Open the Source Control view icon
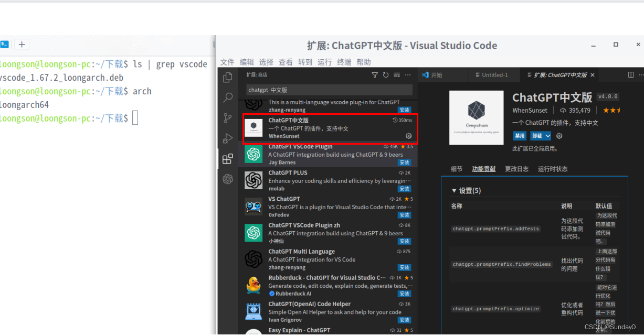 pyautogui.click(x=228, y=118)
